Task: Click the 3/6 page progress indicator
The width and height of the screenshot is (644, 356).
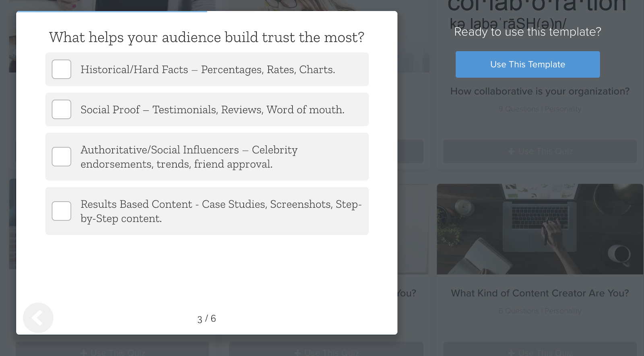Action: click(x=206, y=318)
